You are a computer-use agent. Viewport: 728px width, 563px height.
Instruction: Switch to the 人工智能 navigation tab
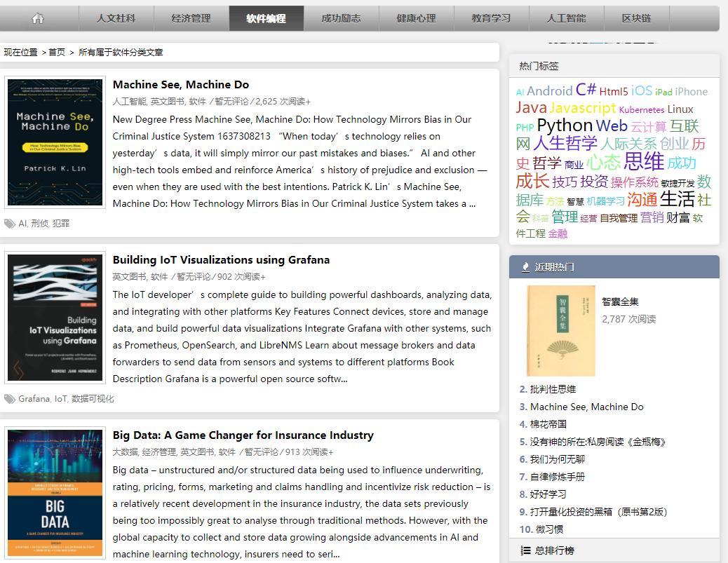pyautogui.click(x=566, y=18)
